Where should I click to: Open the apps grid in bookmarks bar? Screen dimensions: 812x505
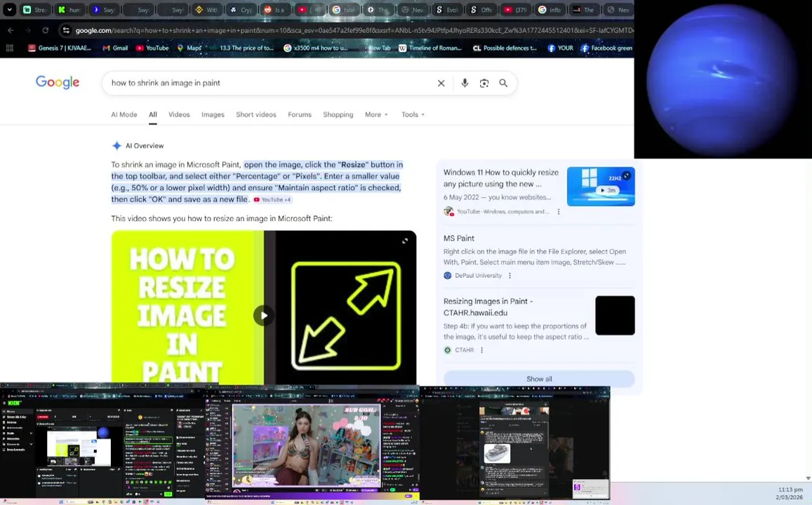click(x=9, y=48)
